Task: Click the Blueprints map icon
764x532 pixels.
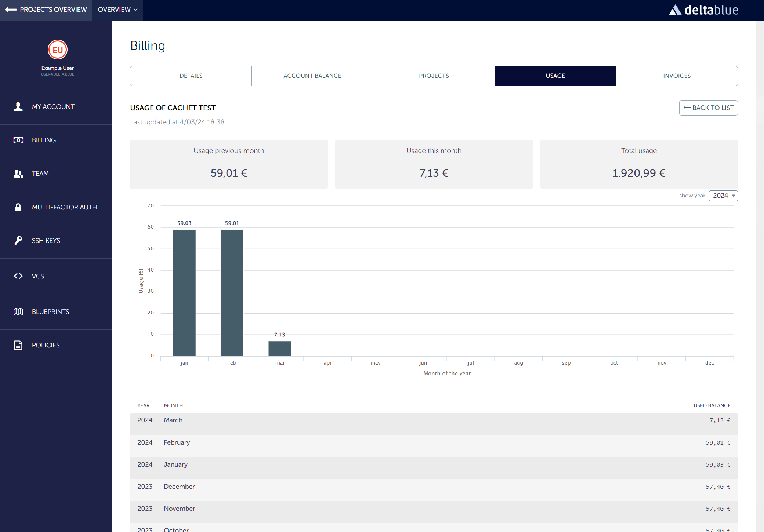Action: [x=18, y=312]
